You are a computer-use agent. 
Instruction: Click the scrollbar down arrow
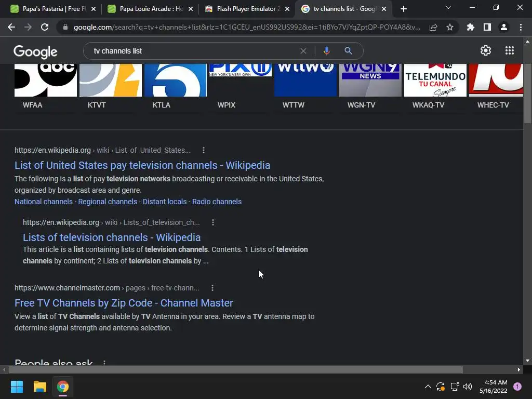528,361
